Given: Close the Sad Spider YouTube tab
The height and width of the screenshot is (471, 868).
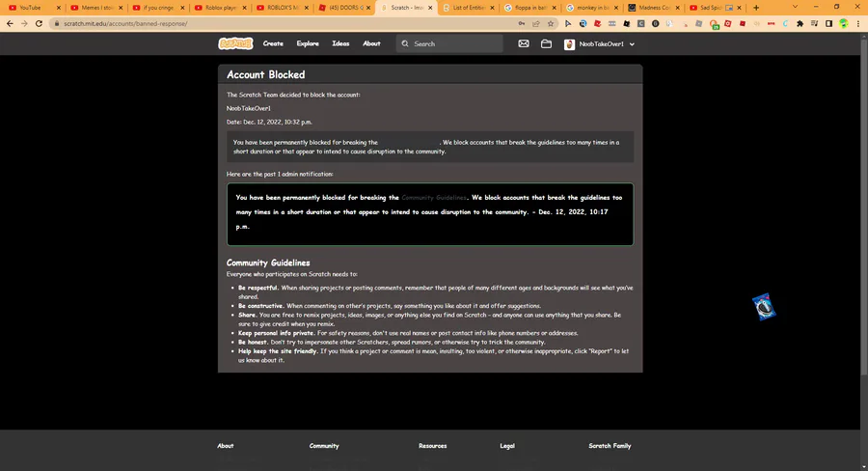Looking at the screenshot, I should pos(739,8).
